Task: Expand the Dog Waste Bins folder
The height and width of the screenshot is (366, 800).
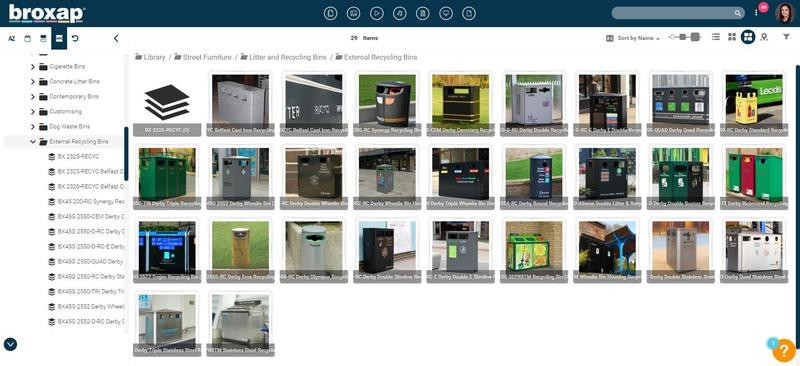Action: click(x=33, y=126)
